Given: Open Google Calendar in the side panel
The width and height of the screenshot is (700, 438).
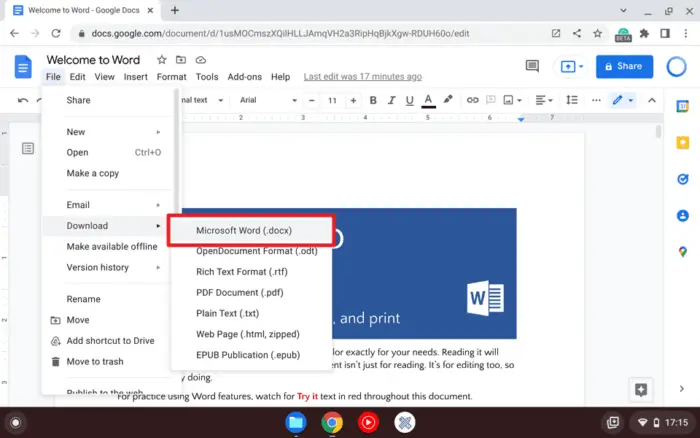Looking at the screenshot, I should 683,106.
